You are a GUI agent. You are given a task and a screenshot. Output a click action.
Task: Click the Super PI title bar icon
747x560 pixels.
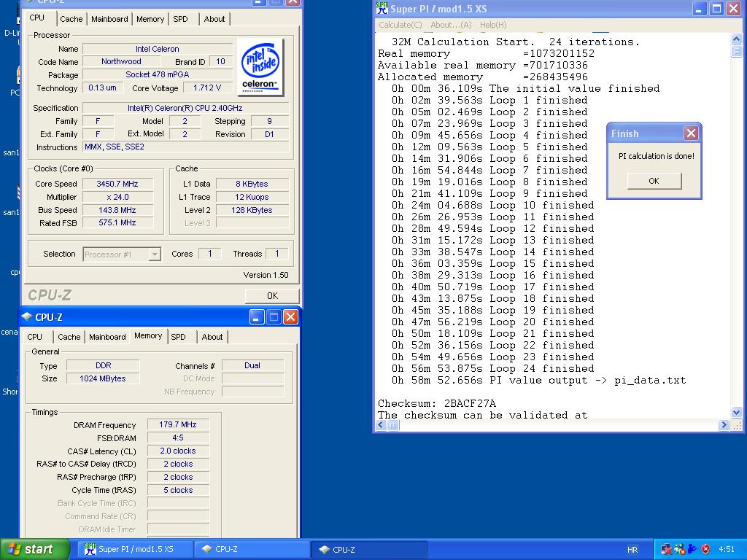[382, 8]
